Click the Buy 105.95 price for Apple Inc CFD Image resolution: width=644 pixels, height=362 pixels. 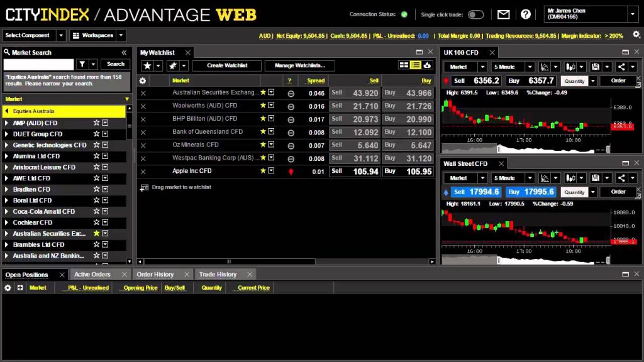coord(408,172)
